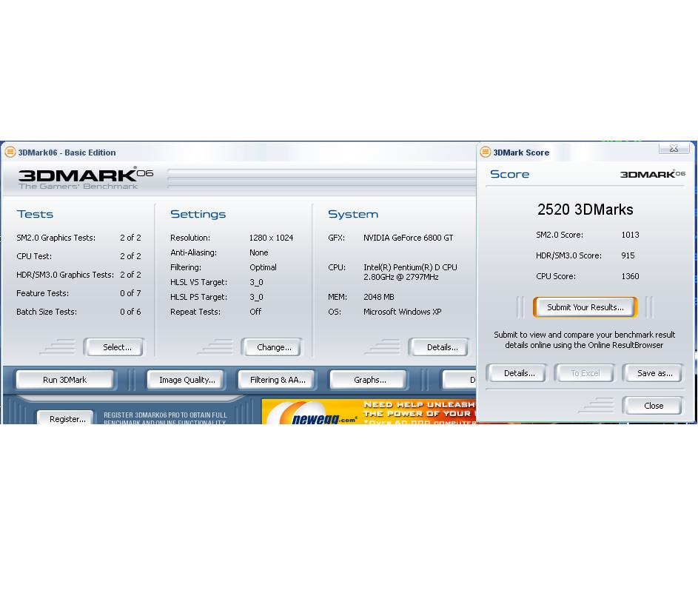The width and height of the screenshot is (698, 616).
Task: Click the Feature Tests count 0 of 7
Action: click(x=130, y=293)
